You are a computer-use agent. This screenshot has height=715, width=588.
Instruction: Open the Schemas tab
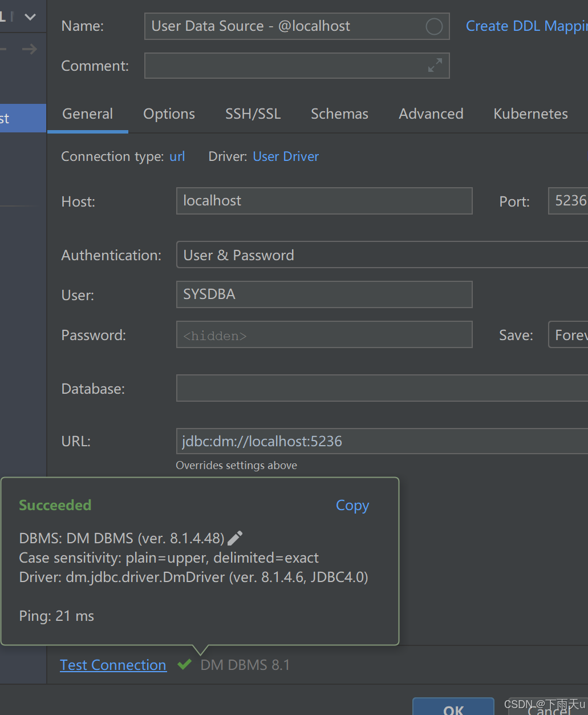coord(339,114)
